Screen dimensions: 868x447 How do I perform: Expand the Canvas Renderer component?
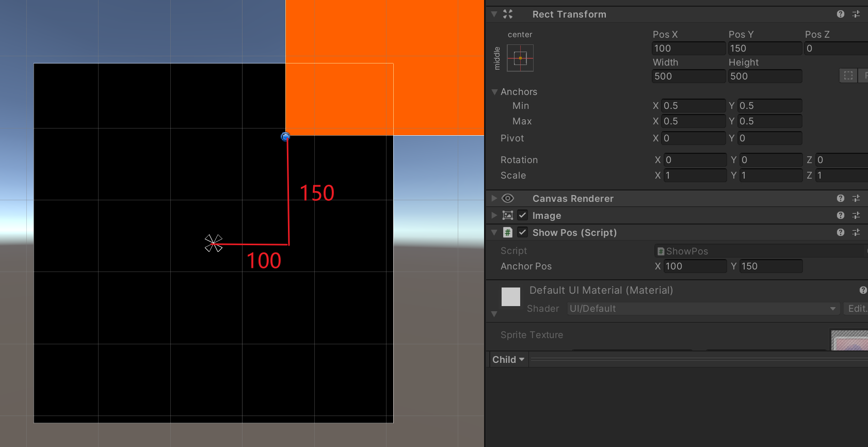coord(494,198)
